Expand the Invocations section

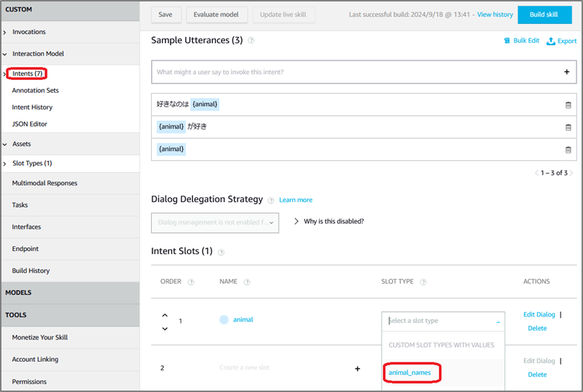(4, 32)
